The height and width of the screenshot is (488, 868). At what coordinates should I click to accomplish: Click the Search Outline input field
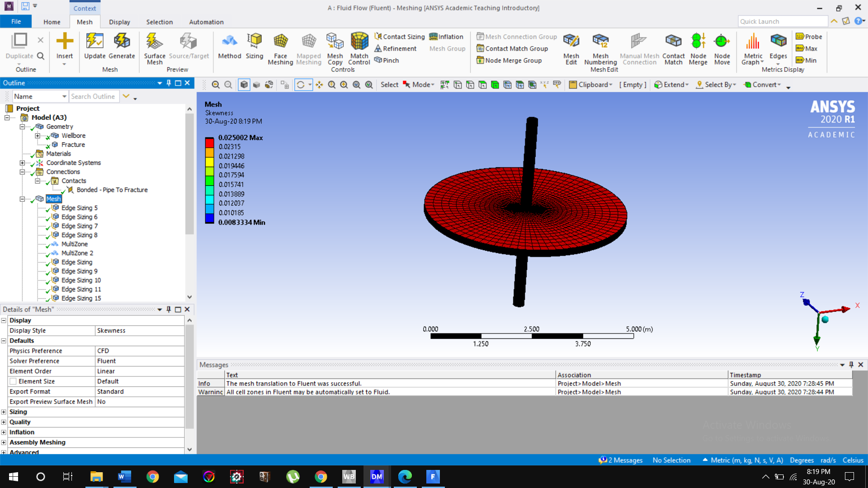[94, 96]
